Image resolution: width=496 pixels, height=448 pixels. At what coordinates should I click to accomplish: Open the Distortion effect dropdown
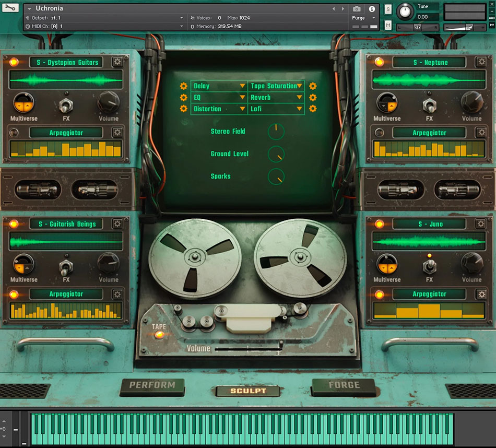pyautogui.click(x=219, y=109)
